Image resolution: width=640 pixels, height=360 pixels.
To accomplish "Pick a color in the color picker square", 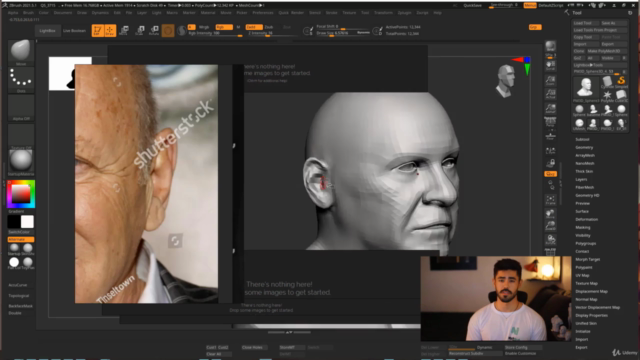I will tap(20, 194).
